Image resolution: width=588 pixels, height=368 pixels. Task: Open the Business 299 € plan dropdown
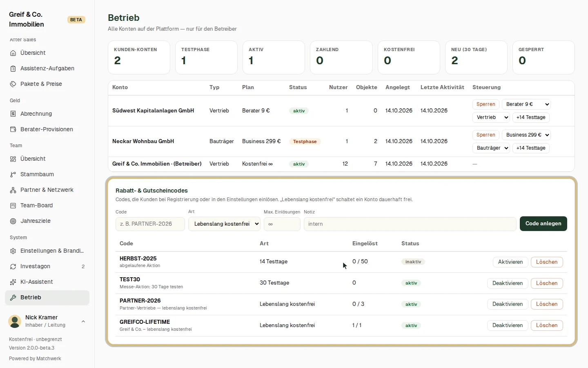point(526,135)
